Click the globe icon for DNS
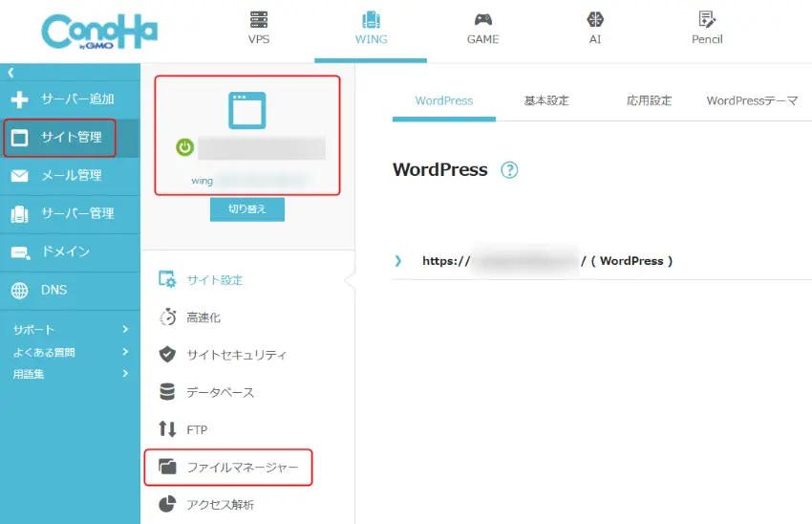 pos(20,291)
